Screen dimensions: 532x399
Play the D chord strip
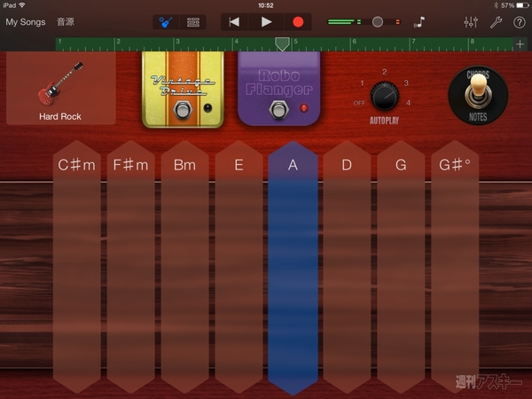[347, 266]
